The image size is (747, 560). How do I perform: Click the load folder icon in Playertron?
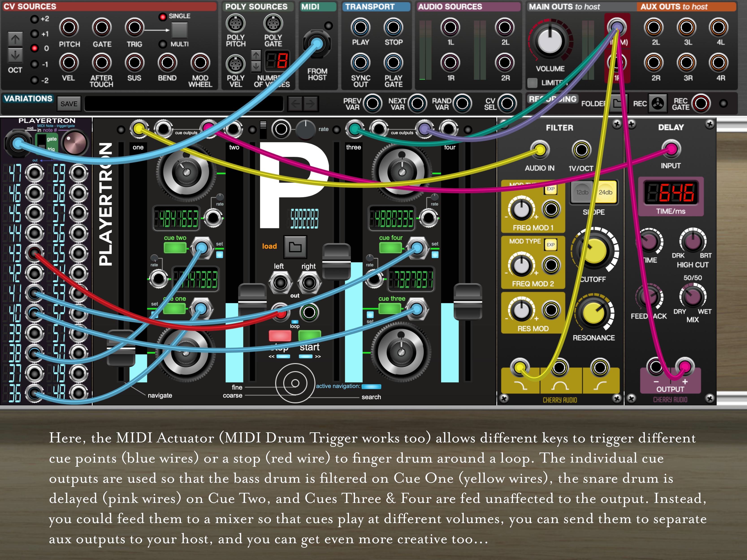(x=295, y=247)
